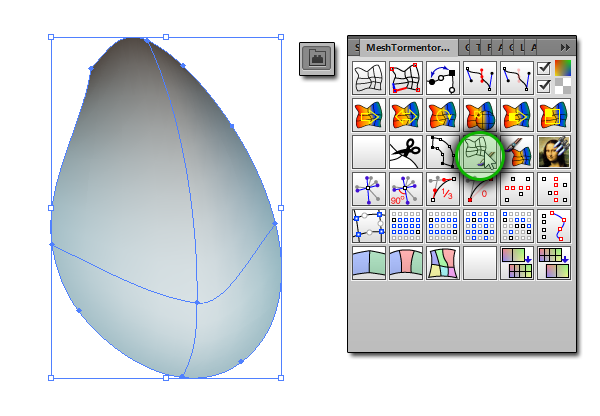Switch to the collapsed T panel tab
600x416 pixels.
(x=478, y=47)
